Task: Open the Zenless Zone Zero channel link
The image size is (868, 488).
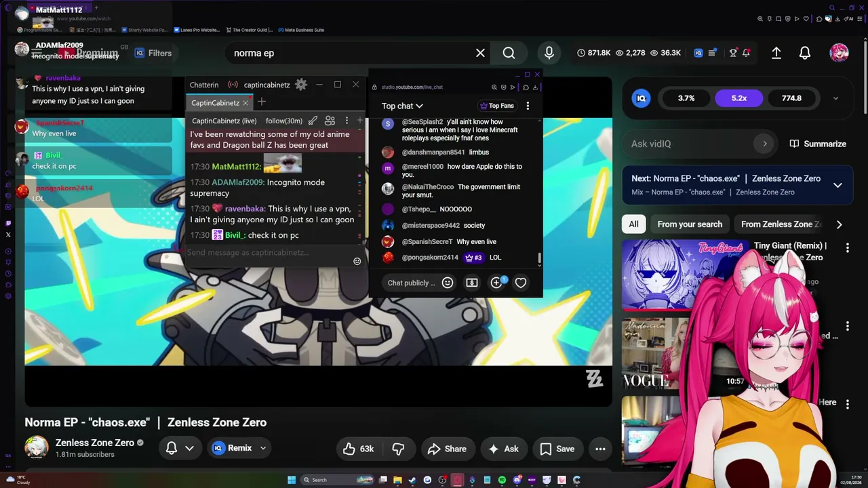Action: (x=94, y=443)
